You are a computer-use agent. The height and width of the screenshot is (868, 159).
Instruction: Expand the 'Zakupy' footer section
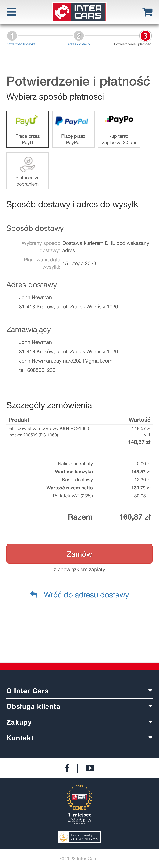79,722
